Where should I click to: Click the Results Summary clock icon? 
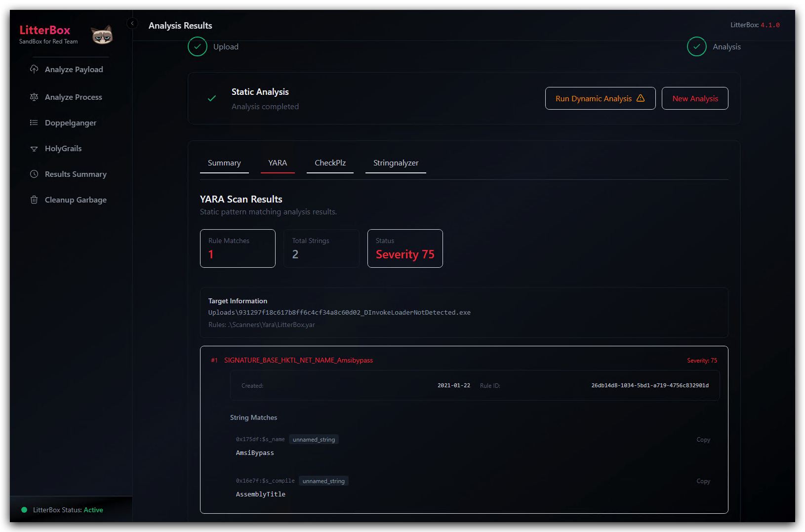(34, 174)
